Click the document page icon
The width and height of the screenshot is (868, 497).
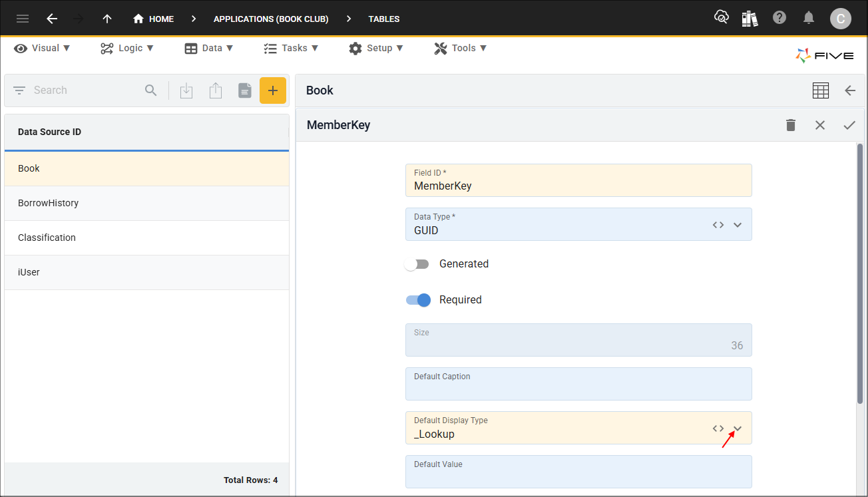245,90
